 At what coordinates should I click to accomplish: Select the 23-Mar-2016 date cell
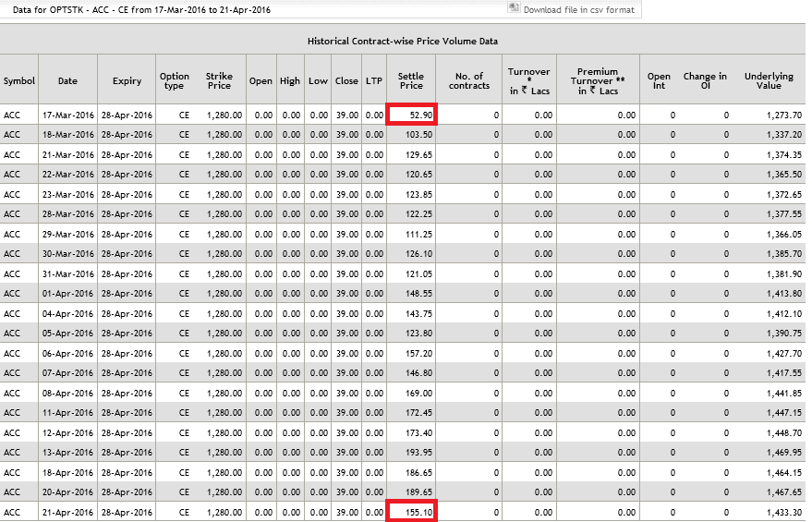tap(67, 195)
